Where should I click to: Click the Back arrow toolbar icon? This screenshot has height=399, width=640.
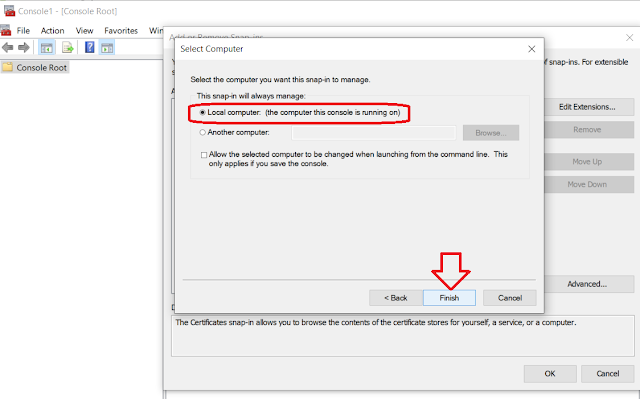[x=7, y=48]
